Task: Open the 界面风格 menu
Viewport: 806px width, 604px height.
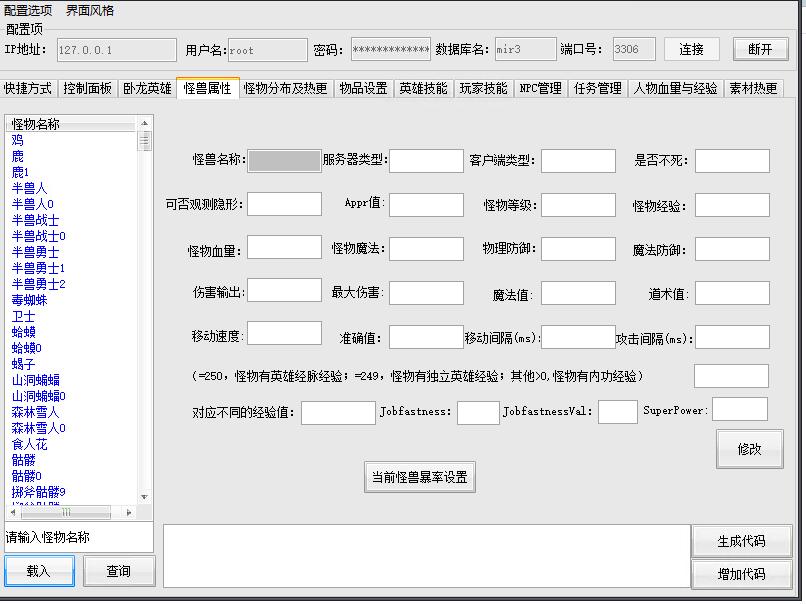Action: point(90,10)
